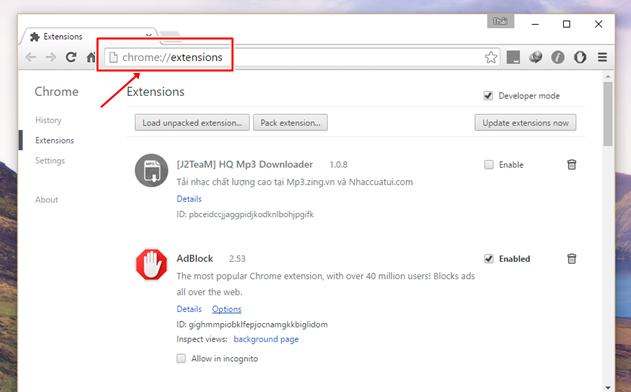This screenshot has width=631, height=392.
Task: Click the black-and-white circle extension icon
Action: coord(580,57)
